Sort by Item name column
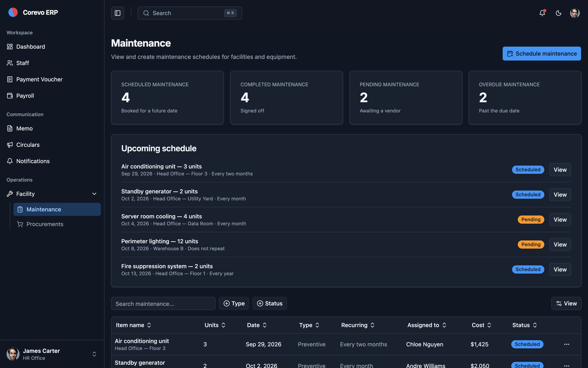 click(134, 325)
